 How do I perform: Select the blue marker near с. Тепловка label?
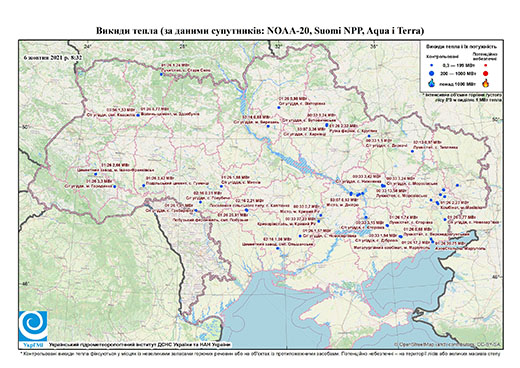coord(412,151)
